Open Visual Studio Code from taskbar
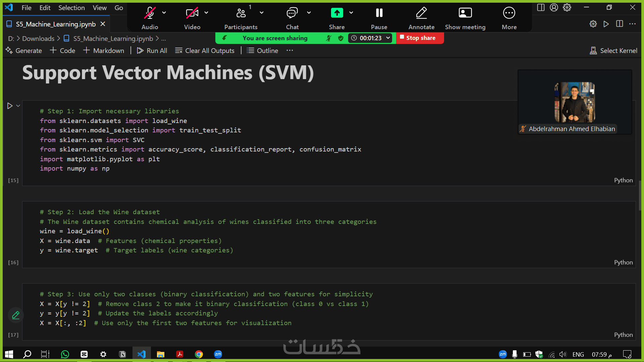 [x=142, y=354]
